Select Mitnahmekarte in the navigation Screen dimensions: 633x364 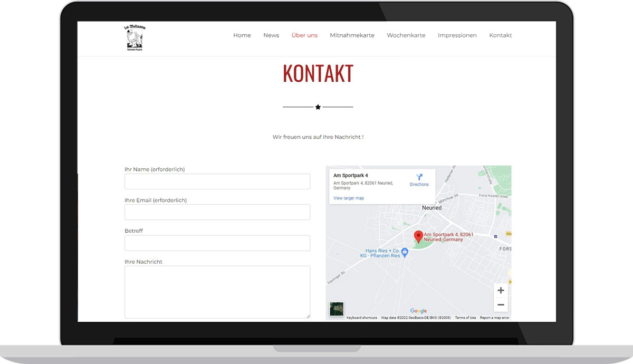tap(352, 35)
